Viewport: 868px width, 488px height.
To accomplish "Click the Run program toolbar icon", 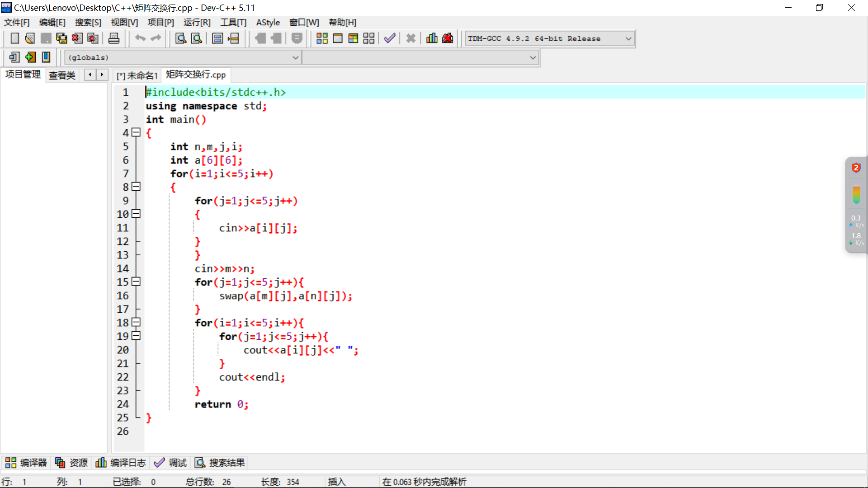I will 338,38.
